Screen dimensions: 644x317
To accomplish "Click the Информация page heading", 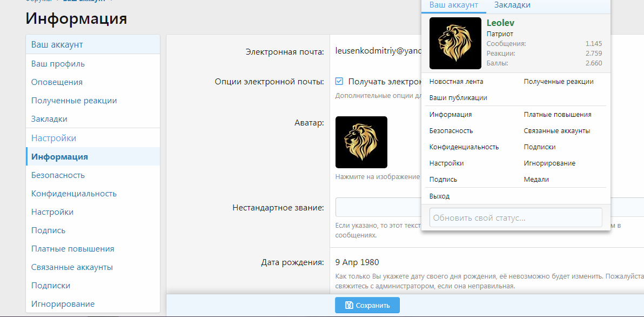I will pyautogui.click(x=76, y=18).
